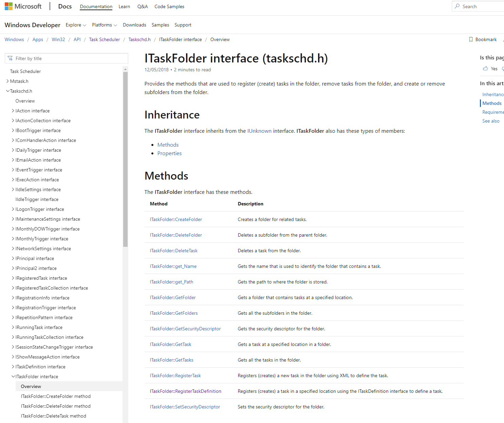Click the Apps breadcrumb link
Screen dimensions: 504x423
click(x=38, y=39)
